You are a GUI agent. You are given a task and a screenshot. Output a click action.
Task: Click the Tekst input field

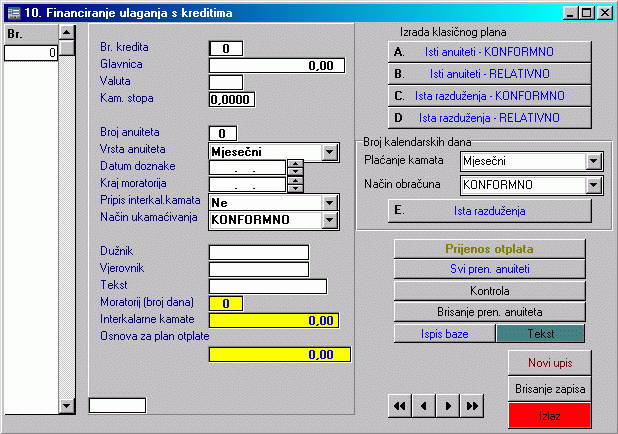268,287
